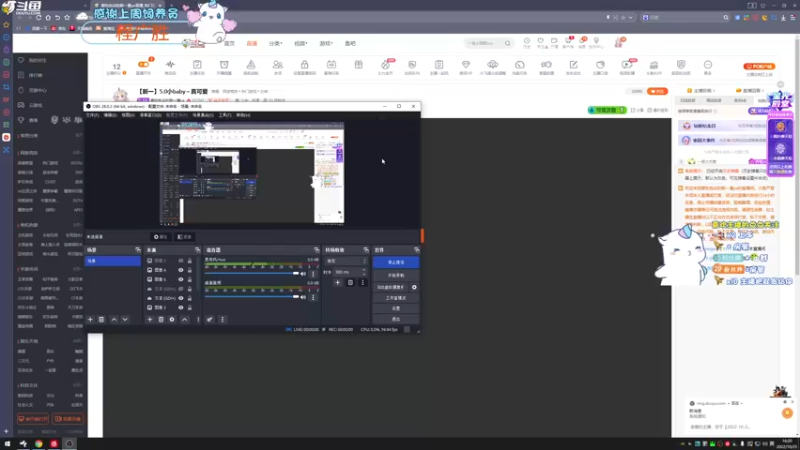Open 桌面音频 channel three-dot options
The width and height of the screenshot is (800, 450).
tap(313, 296)
